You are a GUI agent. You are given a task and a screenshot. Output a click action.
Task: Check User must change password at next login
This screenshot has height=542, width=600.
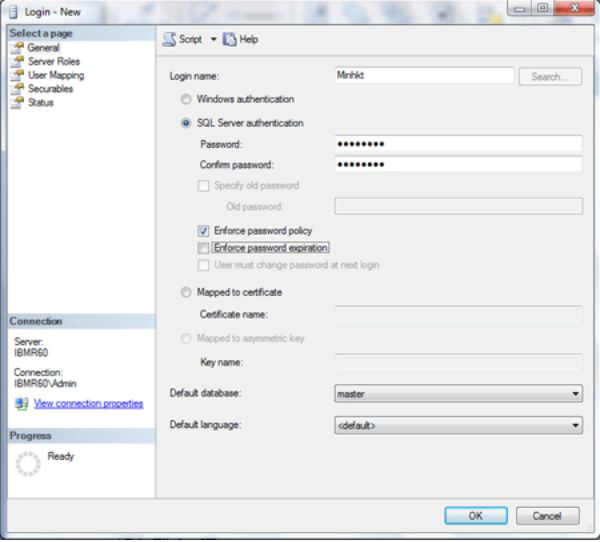tap(204, 265)
